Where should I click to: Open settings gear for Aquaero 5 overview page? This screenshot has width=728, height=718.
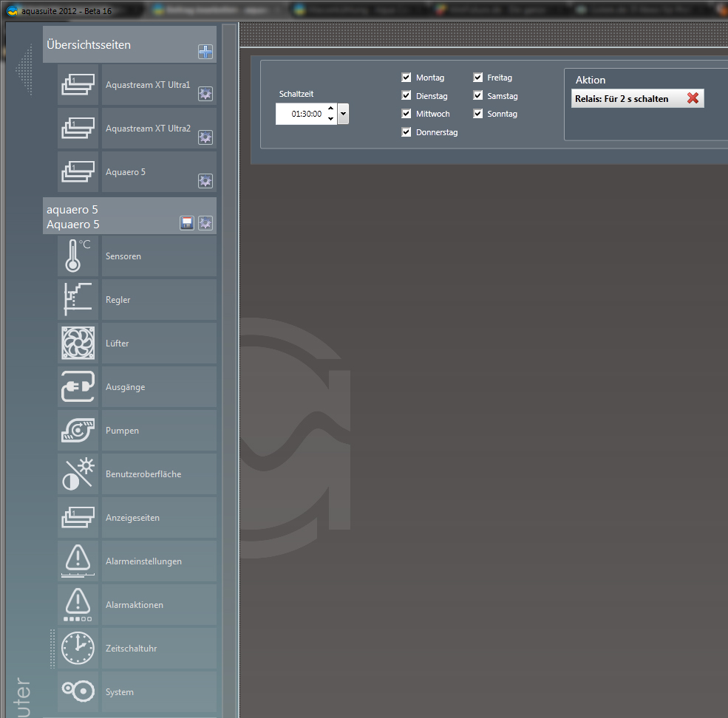(205, 180)
